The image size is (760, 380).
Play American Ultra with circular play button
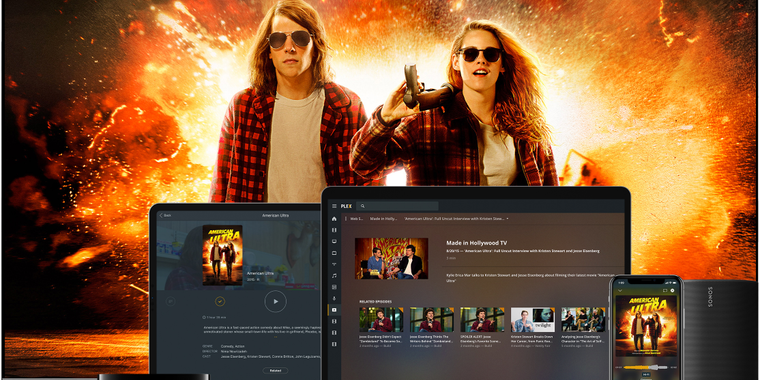pyautogui.click(x=275, y=301)
